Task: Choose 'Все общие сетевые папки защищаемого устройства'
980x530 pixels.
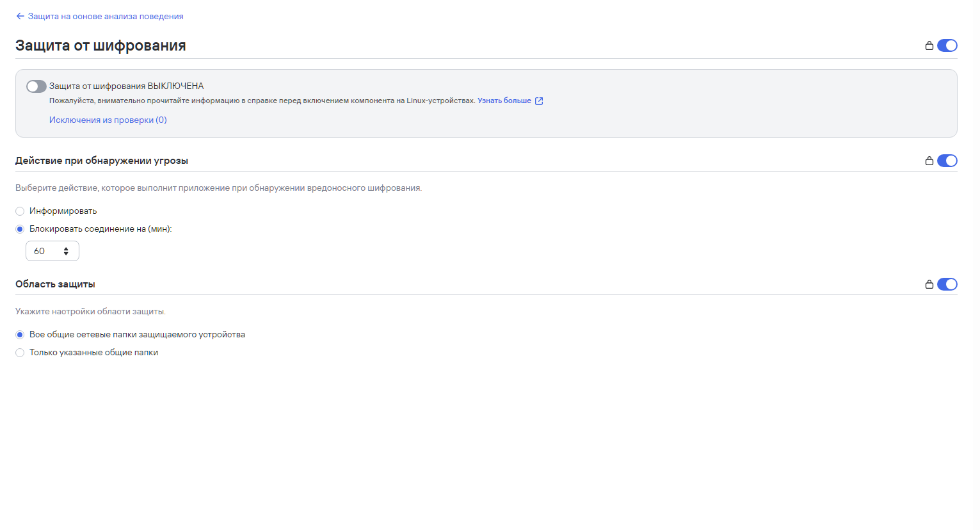Action: [20, 335]
